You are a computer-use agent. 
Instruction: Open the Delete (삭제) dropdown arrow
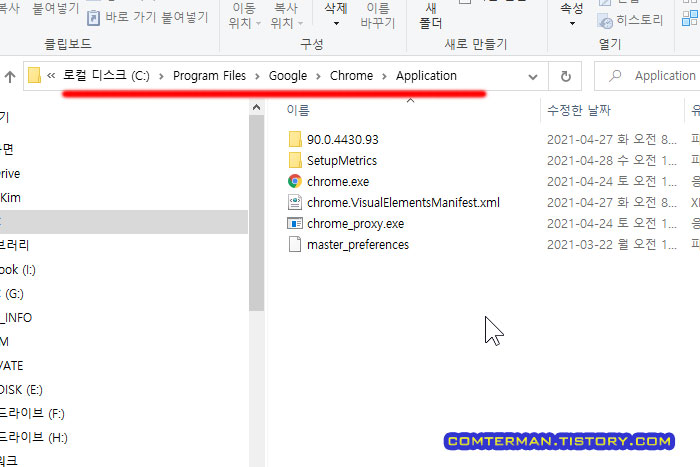(x=336, y=23)
